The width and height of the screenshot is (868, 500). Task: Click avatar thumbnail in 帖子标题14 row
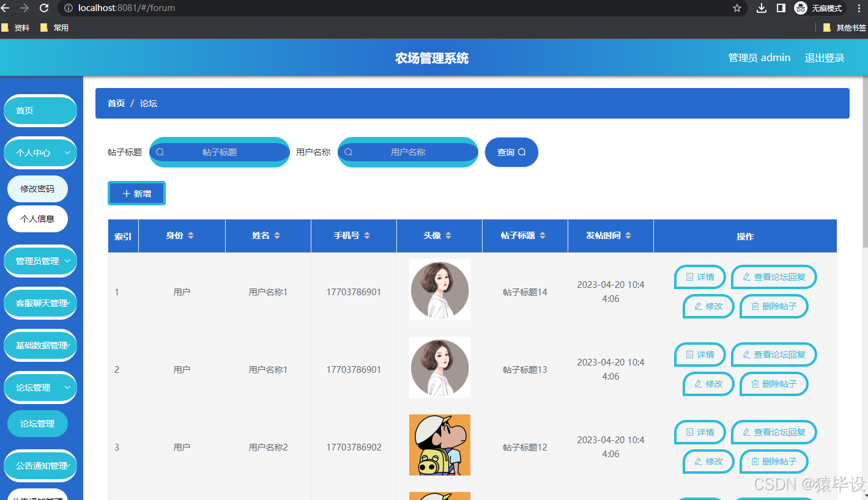pyautogui.click(x=440, y=290)
